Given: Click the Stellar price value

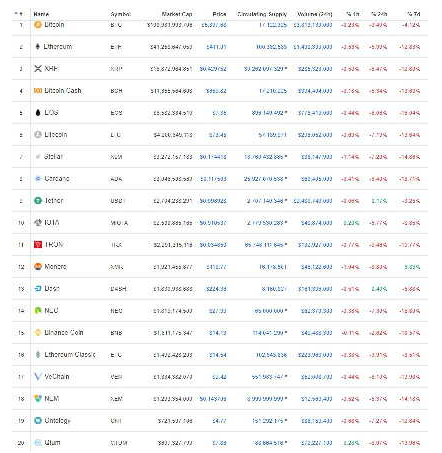Looking at the screenshot, I should (x=213, y=157).
